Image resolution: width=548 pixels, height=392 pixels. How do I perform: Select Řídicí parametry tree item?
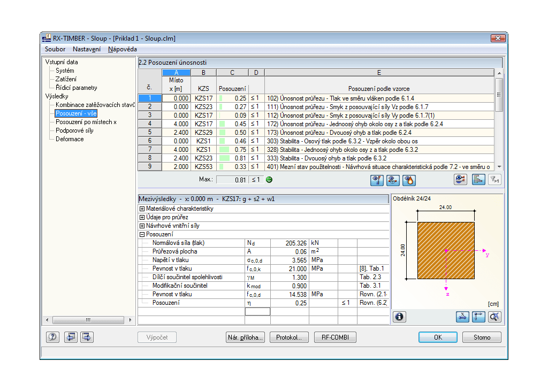76,88
